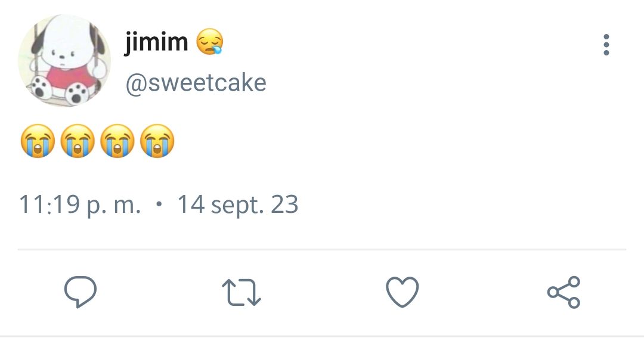Select the 14 sept. 23 date
This screenshot has width=644, height=347.
(238, 205)
